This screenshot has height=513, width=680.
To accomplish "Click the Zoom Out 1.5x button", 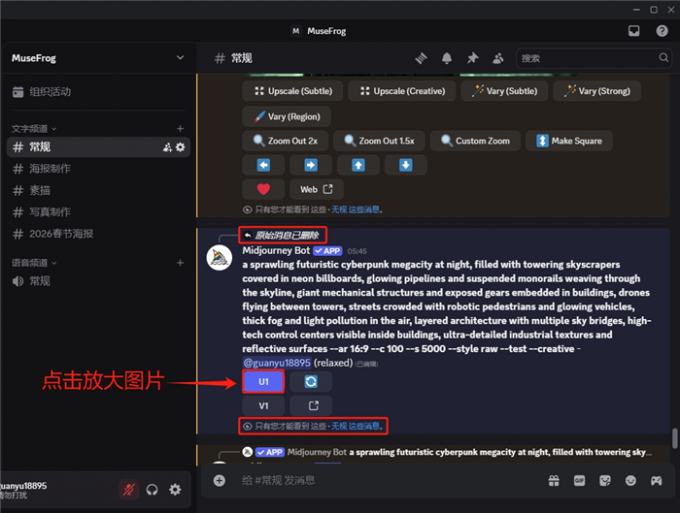I will (x=379, y=141).
